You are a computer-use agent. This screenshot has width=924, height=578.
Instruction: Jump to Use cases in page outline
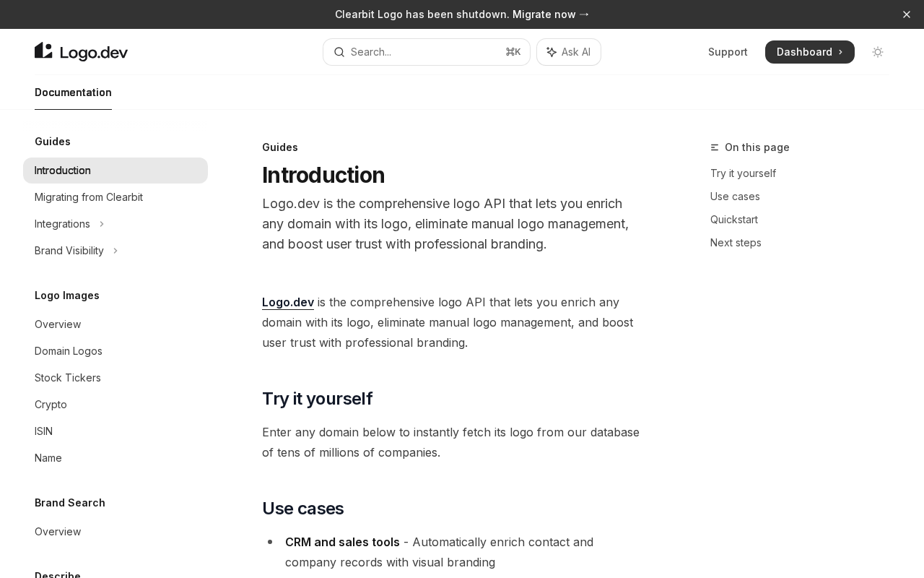735,197
